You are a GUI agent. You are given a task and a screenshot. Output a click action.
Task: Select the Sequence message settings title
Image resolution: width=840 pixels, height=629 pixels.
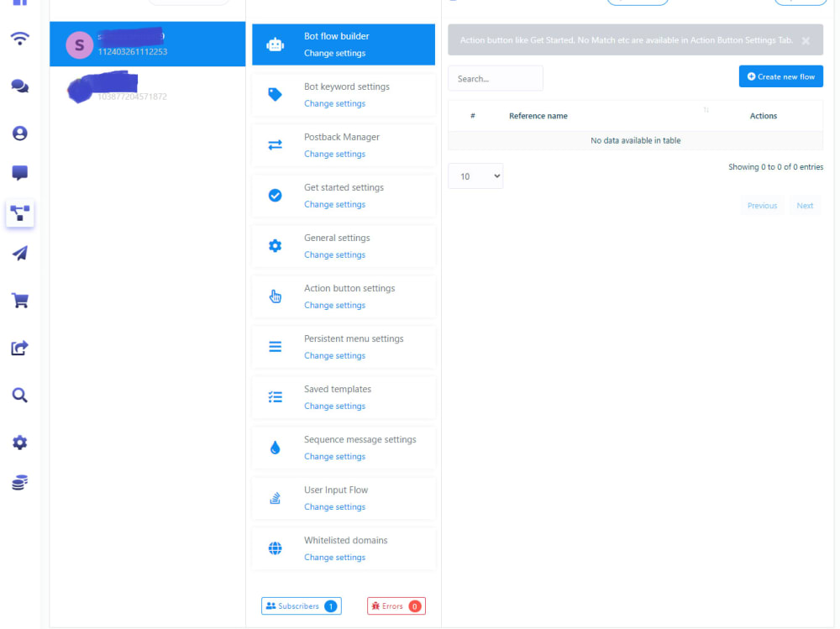[360, 439]
